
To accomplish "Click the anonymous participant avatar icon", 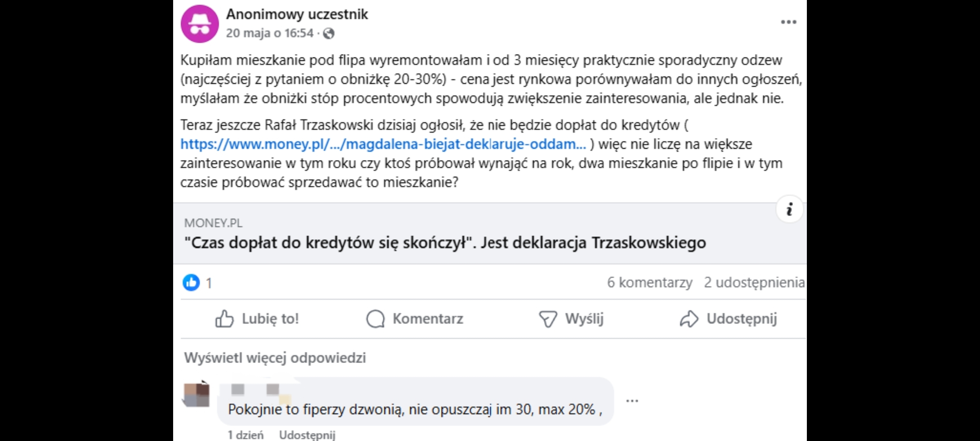I will click(200, 24).
